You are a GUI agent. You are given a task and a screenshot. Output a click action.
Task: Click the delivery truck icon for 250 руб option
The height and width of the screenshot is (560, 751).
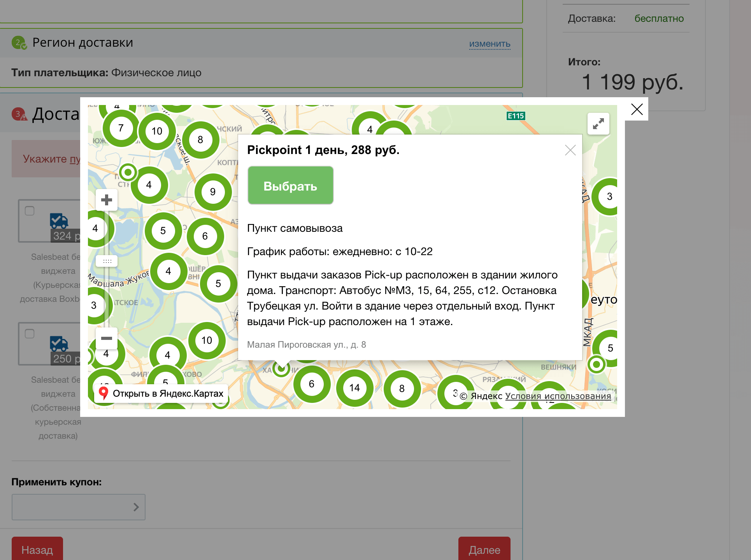pos(59,343)
